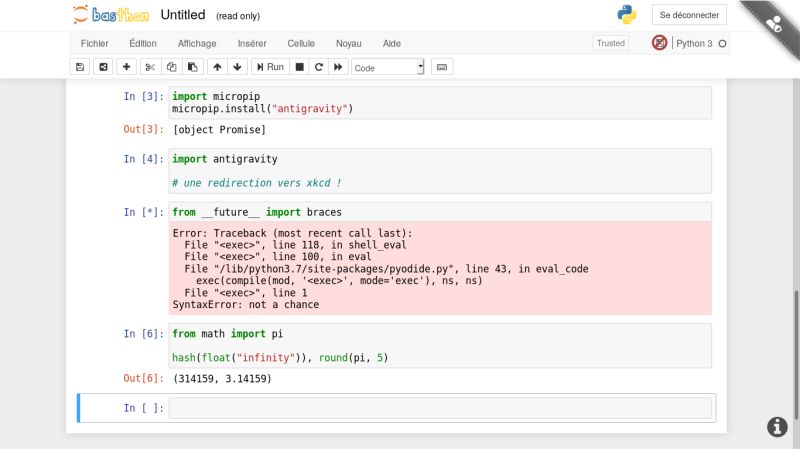Click the micropip install code cell

click(440, 103)
